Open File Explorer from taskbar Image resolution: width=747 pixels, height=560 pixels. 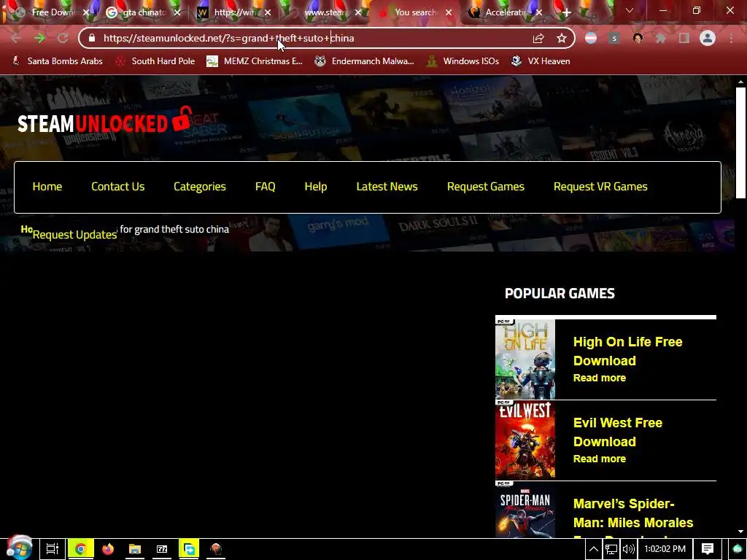click(135, 549)
